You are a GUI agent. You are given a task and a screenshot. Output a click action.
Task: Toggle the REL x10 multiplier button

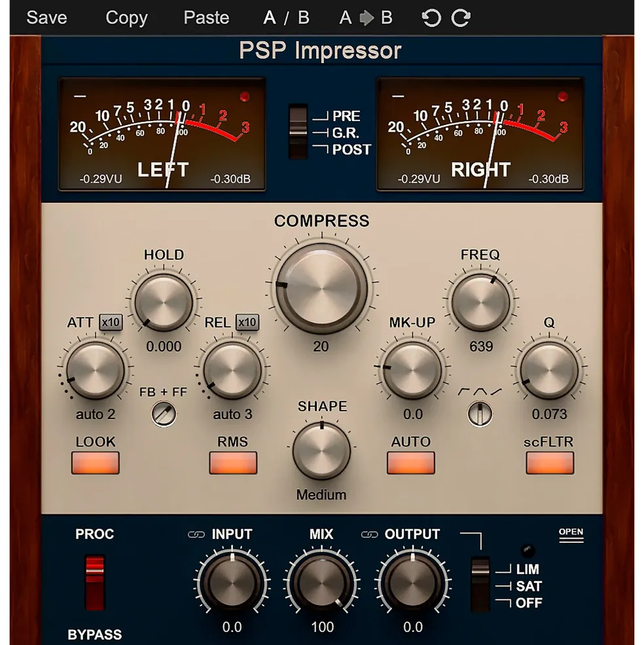[x=247, y=322]
